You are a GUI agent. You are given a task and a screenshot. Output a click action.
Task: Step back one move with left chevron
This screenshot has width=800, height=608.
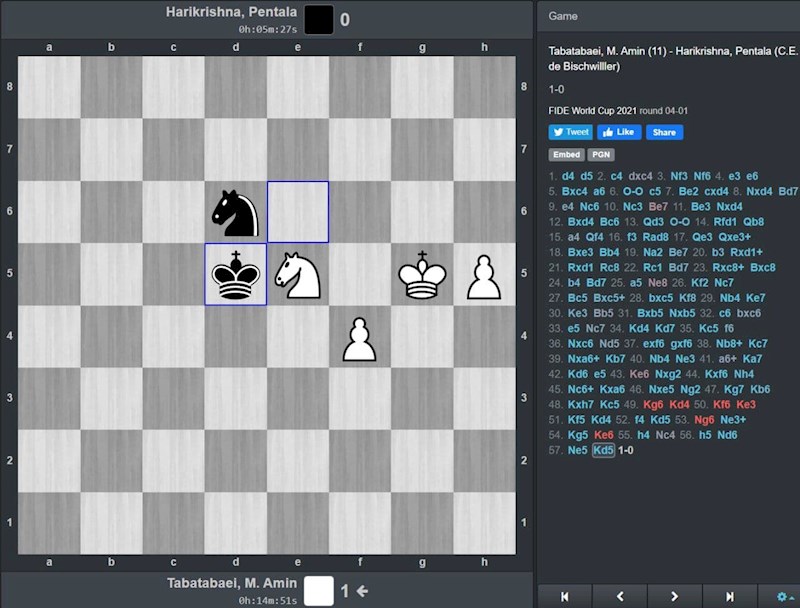click(620, 596)
